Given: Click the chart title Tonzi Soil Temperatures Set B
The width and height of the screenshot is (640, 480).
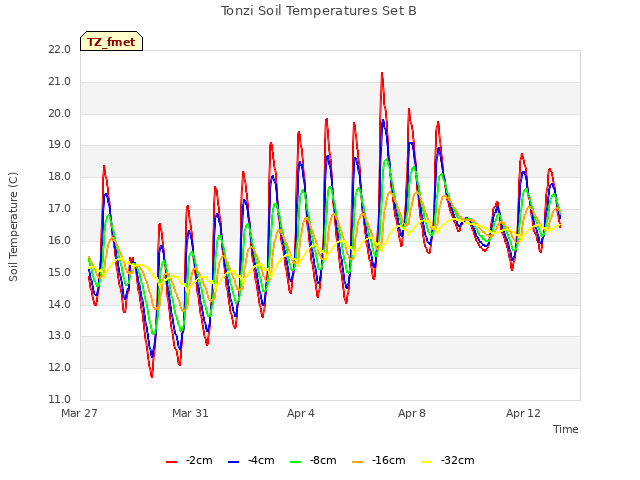Looking at the screenshot, I should click(319, 11).
